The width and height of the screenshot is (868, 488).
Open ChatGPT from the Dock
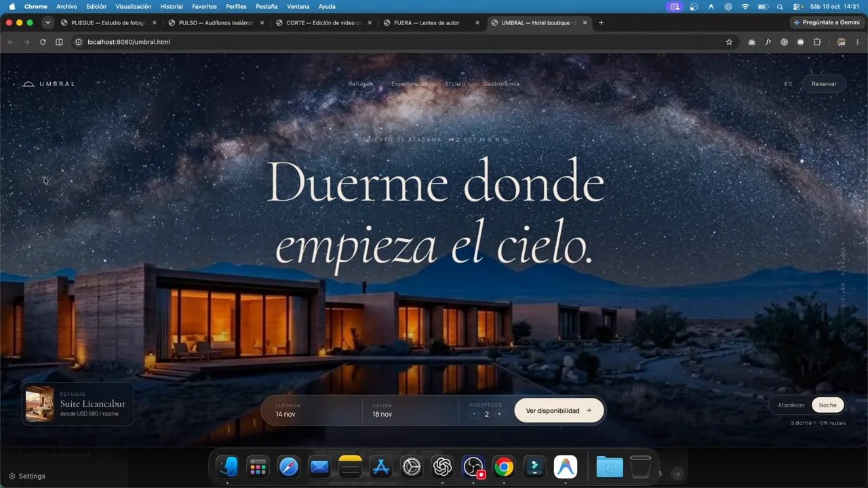pos(442,466)
